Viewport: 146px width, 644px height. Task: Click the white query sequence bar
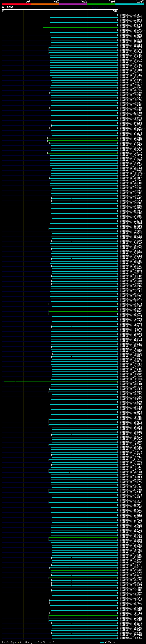click(x=60, y=9)
